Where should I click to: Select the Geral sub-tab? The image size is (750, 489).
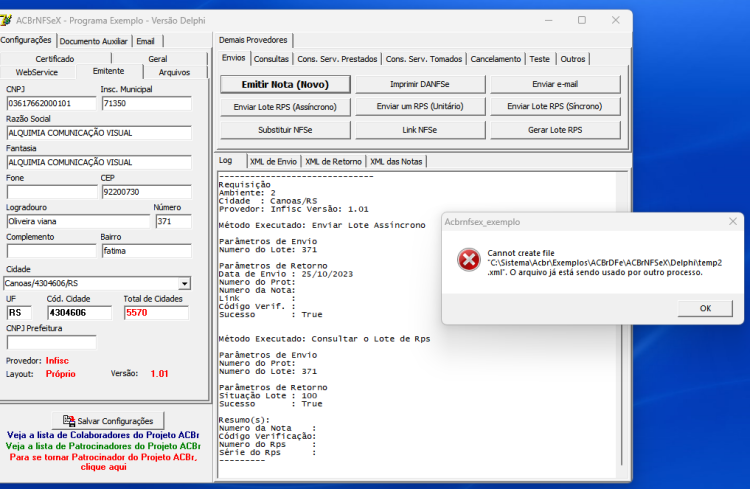pos(158,59)
